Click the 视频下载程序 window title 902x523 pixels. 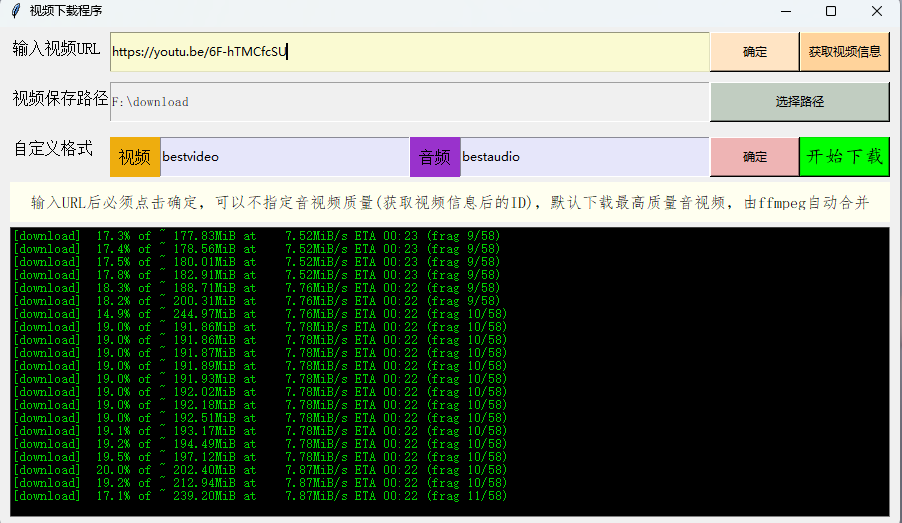pos(66,11)
